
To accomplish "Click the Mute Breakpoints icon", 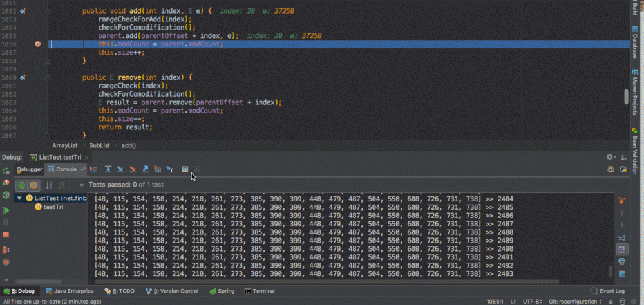I will tap(6, 262).
